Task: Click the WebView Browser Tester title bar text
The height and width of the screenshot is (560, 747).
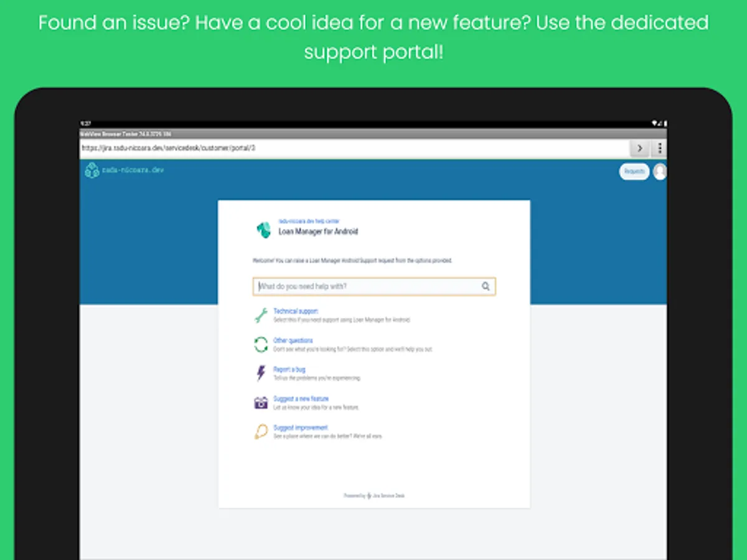Action: tap(125, 134)
